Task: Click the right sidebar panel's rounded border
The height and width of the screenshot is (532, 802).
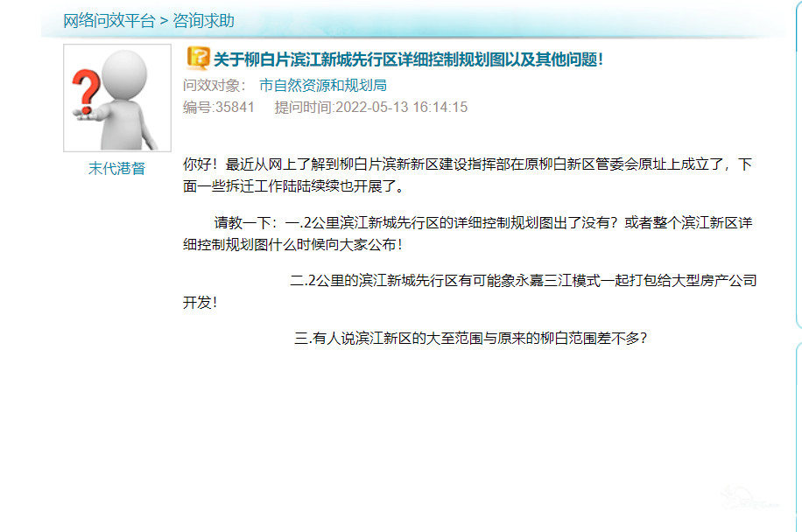Action: tap(798, 164)
